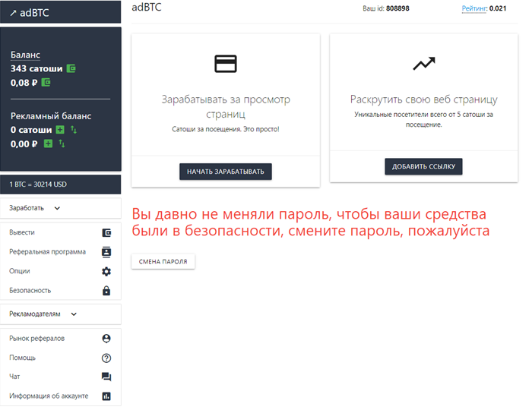The height and width of the screenshot is (410, 532).
Task: Click the wallet icon beside 0,08 ₽
Action: pos(46,82)
